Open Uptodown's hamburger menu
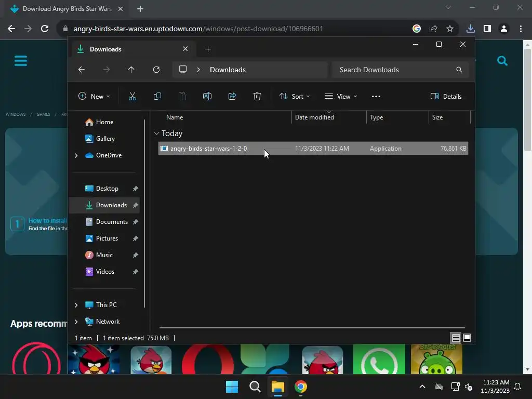This screenshot has height=399, width=532. tap(21, 61)
